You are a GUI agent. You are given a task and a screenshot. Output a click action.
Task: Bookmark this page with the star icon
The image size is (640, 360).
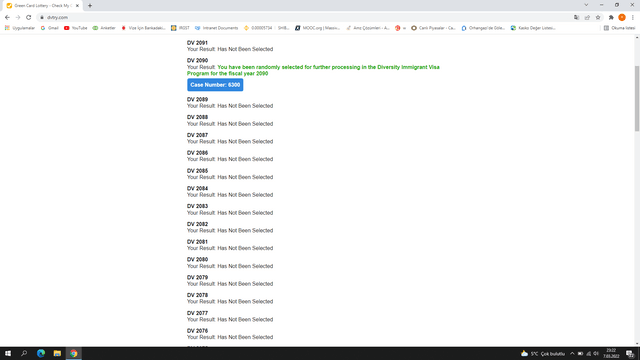598,18
